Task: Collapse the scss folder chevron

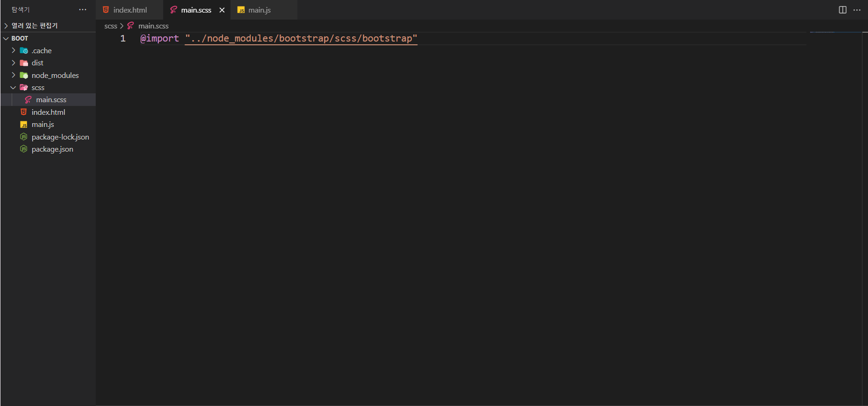Action: pyautogui.click(x=14, y=87)
